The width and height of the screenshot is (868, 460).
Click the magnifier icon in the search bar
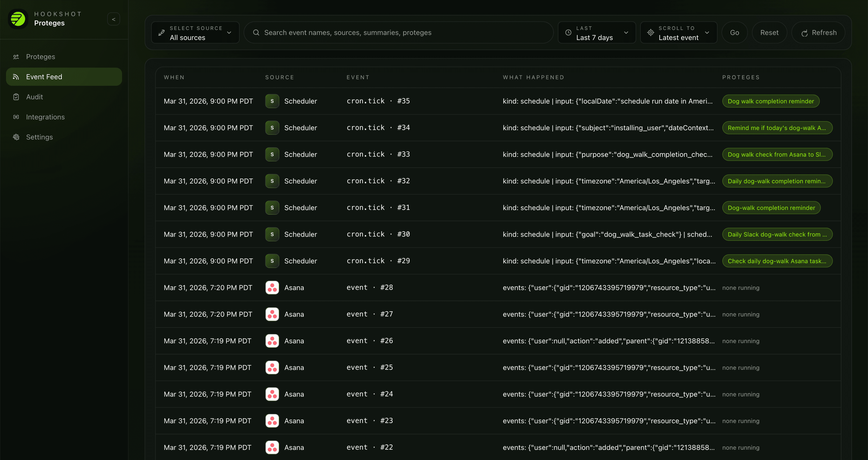[256, 33]
